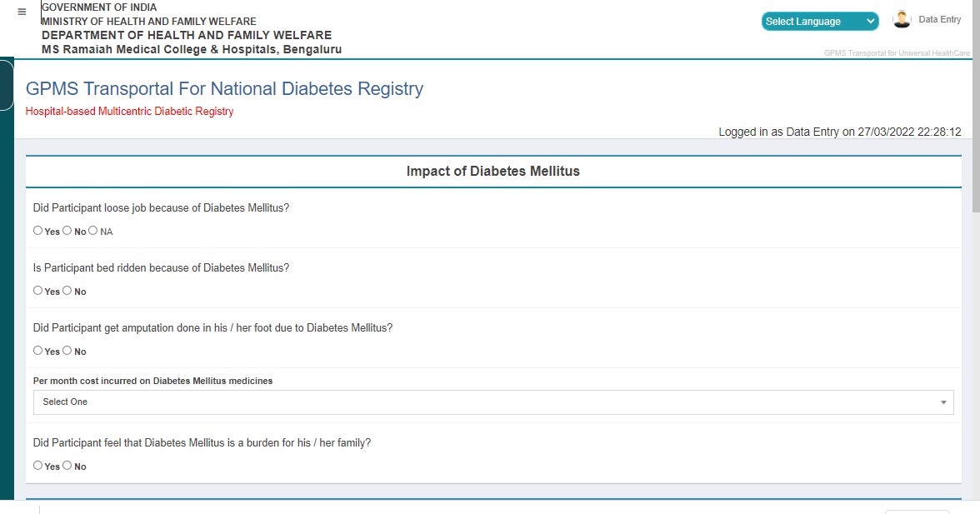Click the Impact of Diabetes Mellitus section header
The width and height of the screenshot is (980, 514).
pyautogui.click(x=493, y=170)
